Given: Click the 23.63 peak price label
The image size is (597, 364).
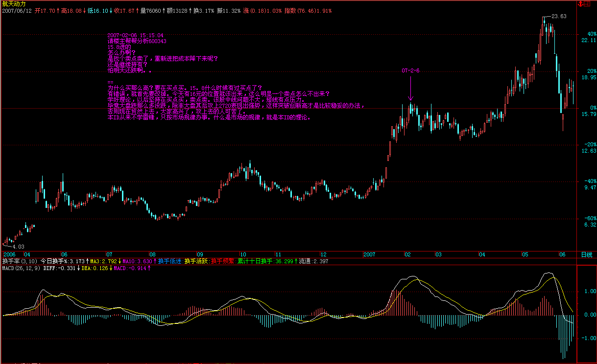Looking at the screenshot, I should (559, 16).
